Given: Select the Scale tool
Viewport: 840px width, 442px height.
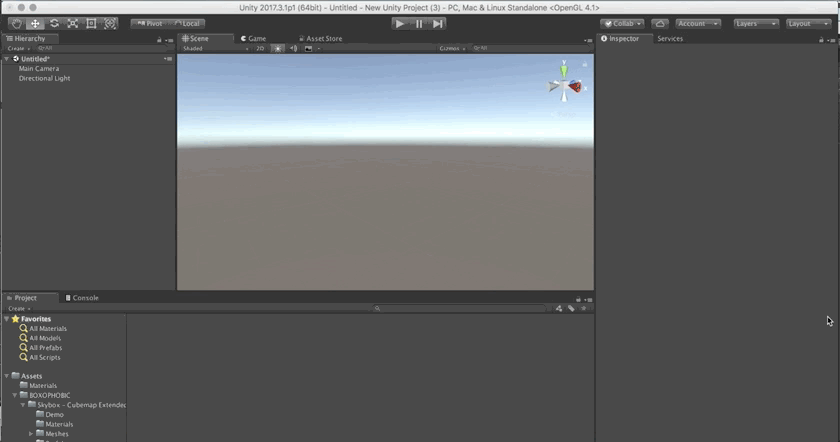Looking at the screenshot, I should (x=73, y=24).
